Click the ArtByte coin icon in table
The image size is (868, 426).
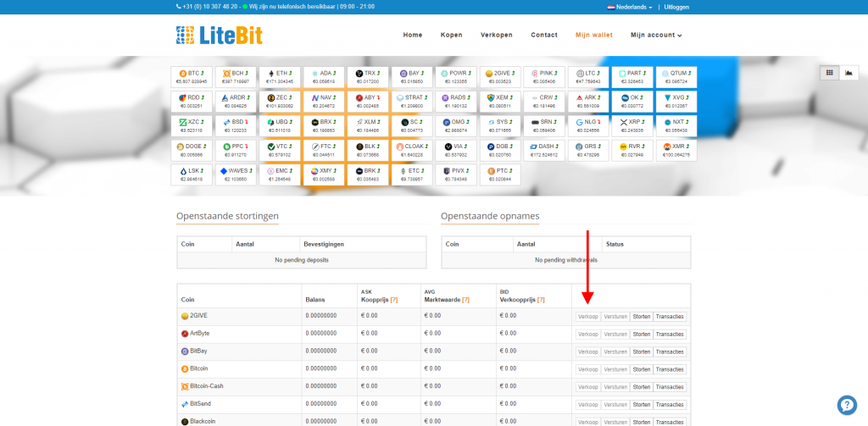pos(185,334)
